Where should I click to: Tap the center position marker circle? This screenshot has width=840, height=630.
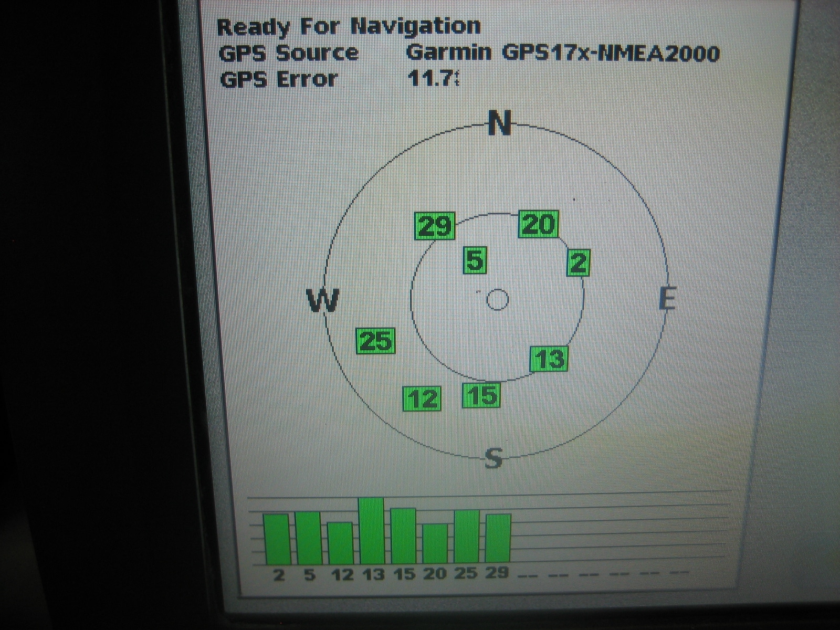[497, 300]
